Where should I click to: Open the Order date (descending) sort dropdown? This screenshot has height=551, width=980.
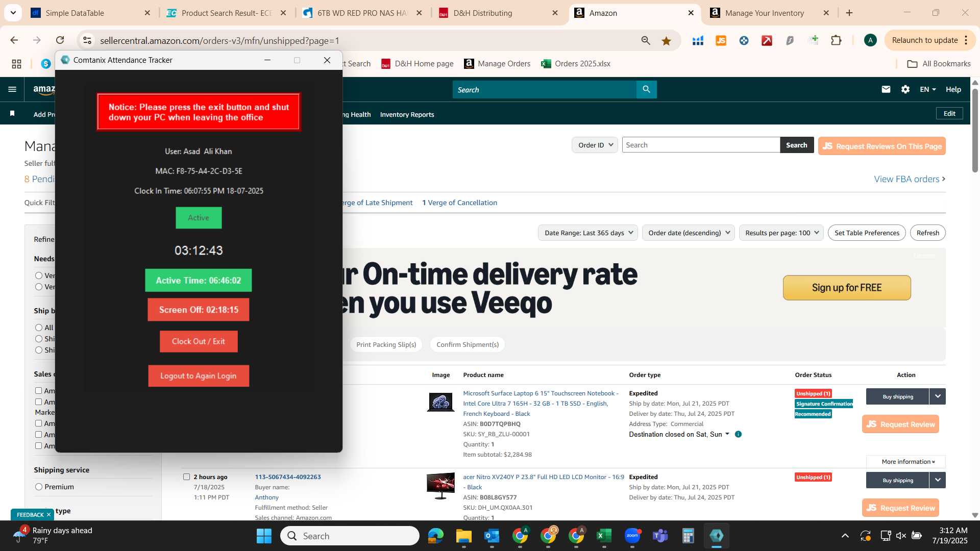coord(689,233)
